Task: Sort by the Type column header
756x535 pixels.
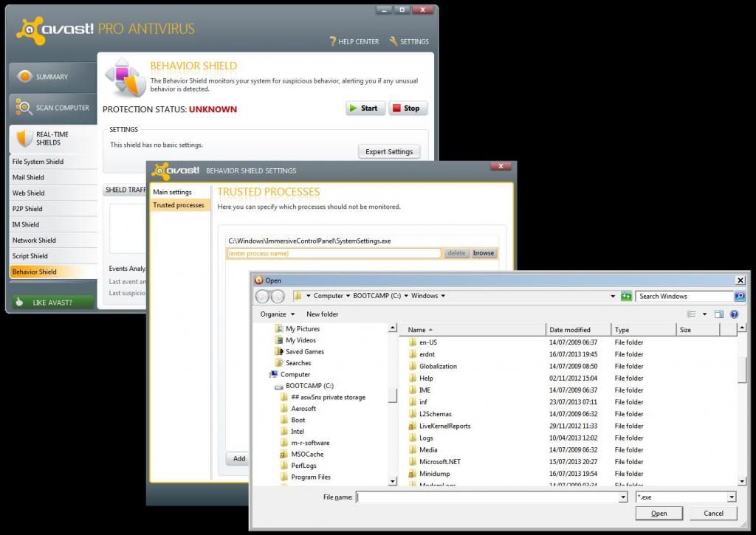Action: coord(644,330)
